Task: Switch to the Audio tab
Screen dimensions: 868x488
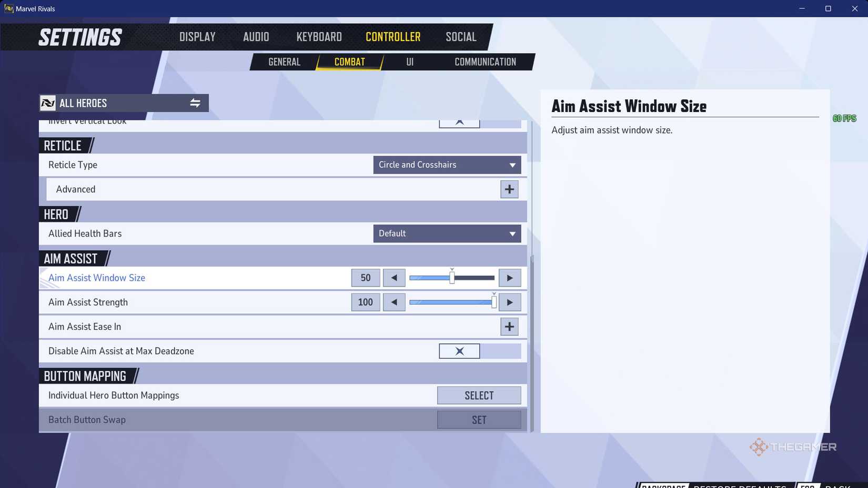Action: click(256, 37)
